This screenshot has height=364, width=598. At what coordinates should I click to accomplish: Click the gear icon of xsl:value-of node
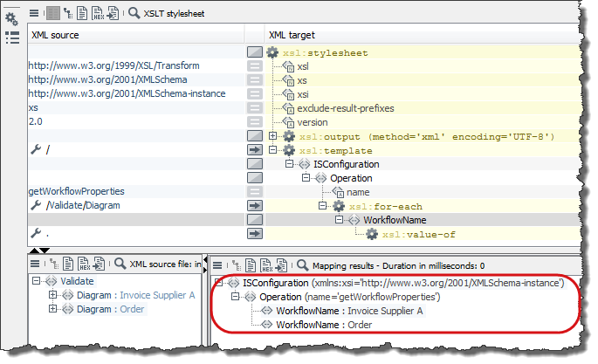tap(372, 234)
